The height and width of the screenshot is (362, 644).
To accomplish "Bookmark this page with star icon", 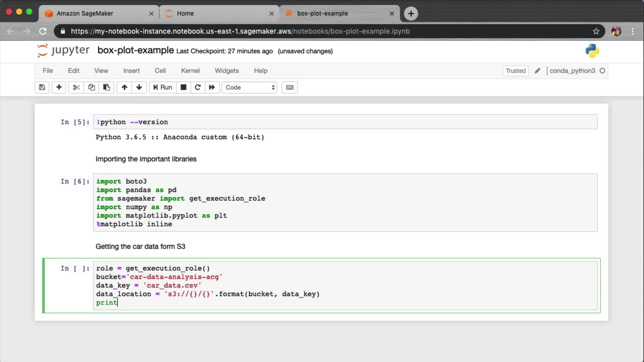I will coord(596,31).
